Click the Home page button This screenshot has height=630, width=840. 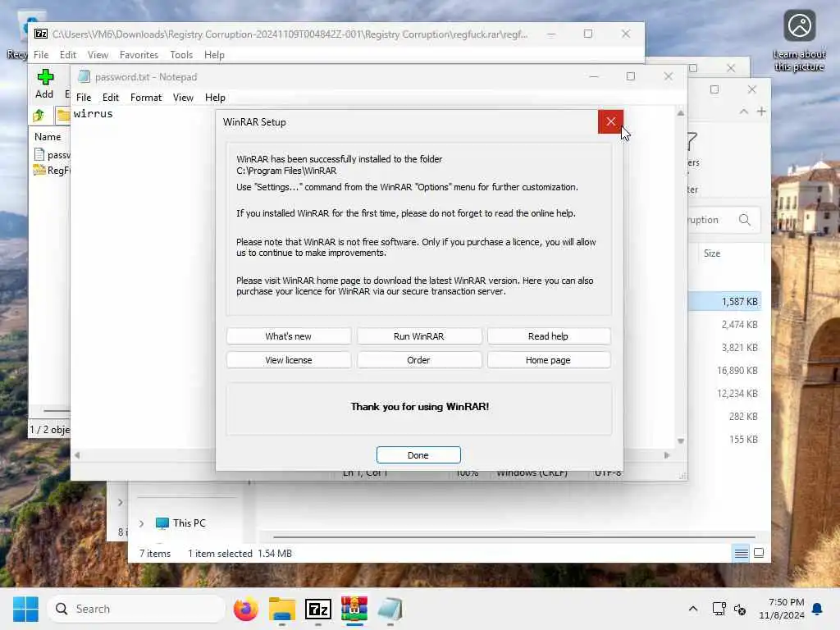tap(548, 360)
